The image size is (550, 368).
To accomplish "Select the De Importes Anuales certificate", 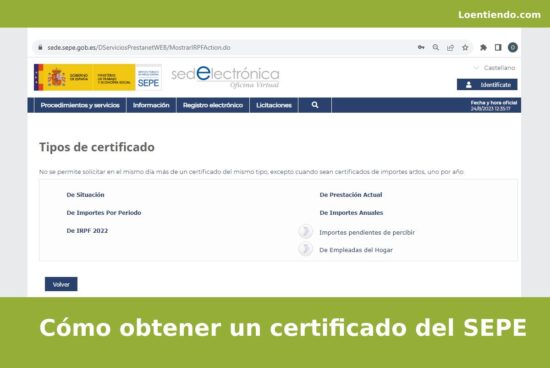I will coord(351,213).
